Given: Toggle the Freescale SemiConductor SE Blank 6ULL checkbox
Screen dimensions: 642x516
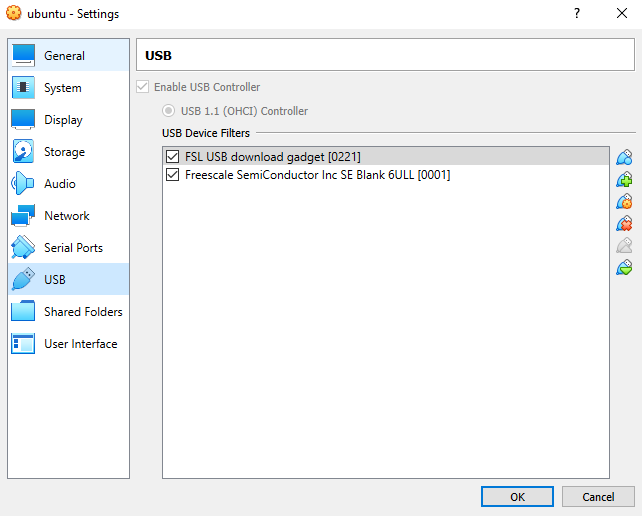Looking at the screenshot, I should pos(173,175).
